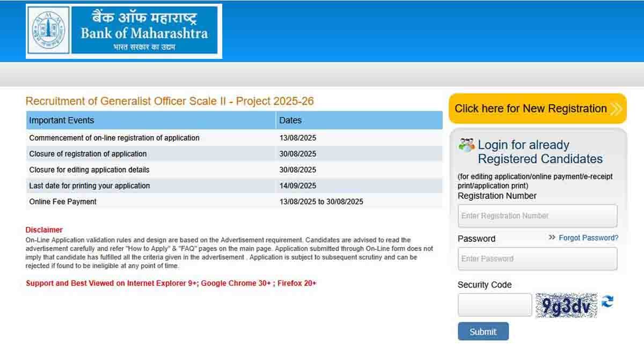Focus the Password input field
The width and height of the screenshot is (644, 362).
(537, 258)
